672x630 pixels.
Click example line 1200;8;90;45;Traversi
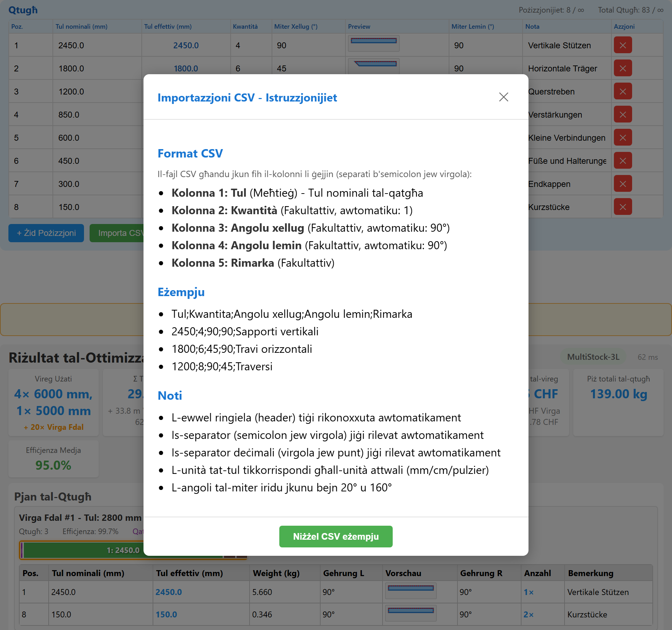click(222, 366)
